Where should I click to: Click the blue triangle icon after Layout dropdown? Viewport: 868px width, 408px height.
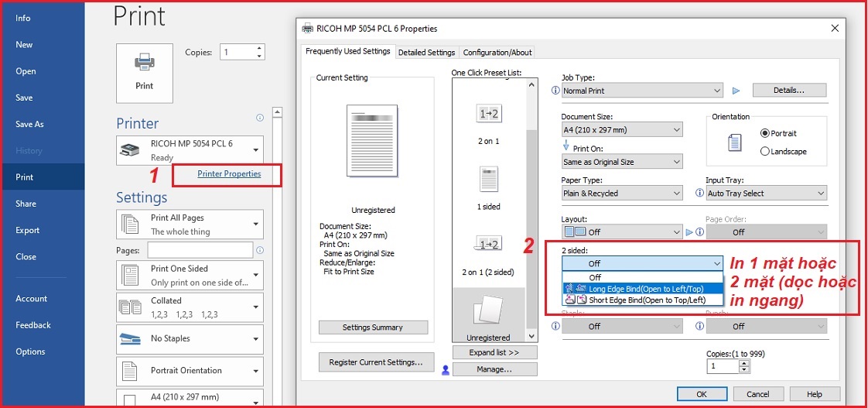click(689, 232)
